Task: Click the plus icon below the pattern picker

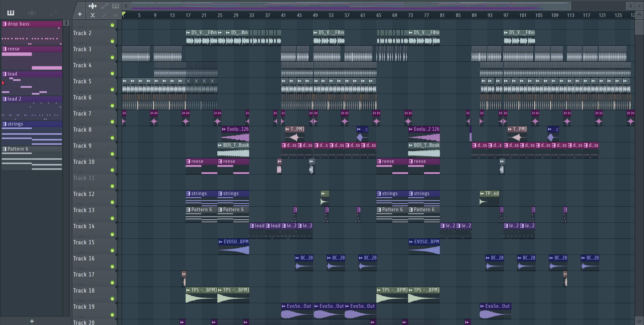Action: (32, 321)
